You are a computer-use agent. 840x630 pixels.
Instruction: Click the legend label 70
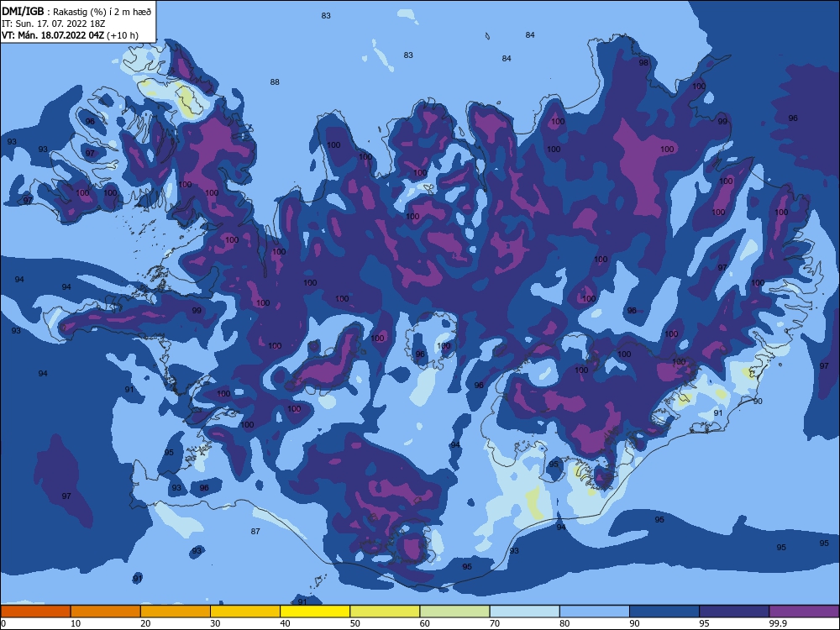495,623
